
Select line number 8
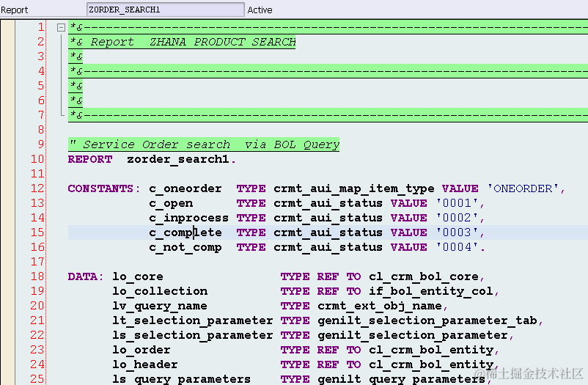[41, 130]
